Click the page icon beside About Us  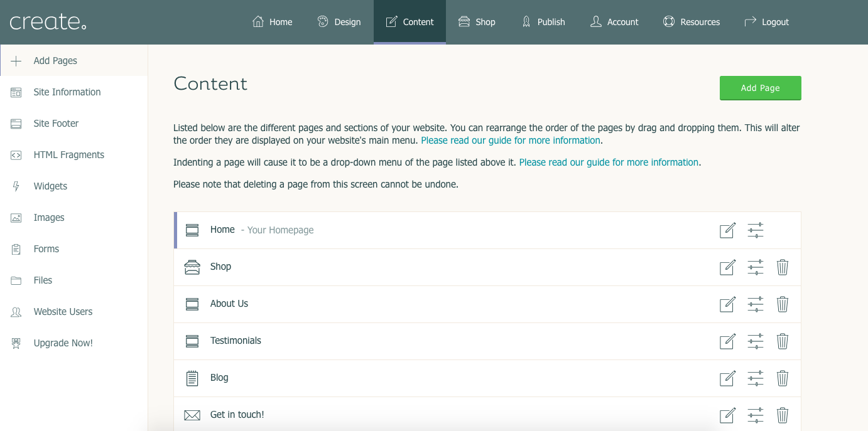(192, 304)
